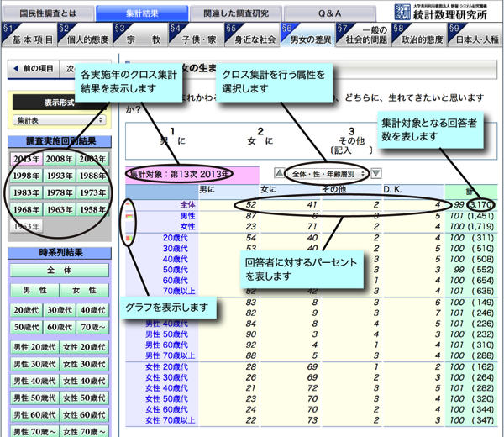
Task: Open graph icon for 男性 row
Action: click(129, 217)
